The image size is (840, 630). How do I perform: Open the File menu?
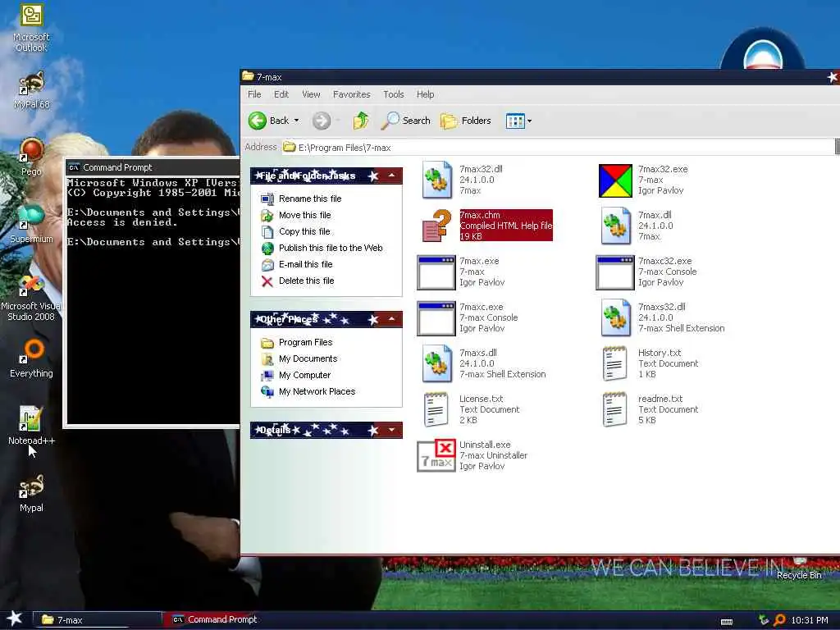[x=254, y=94]
